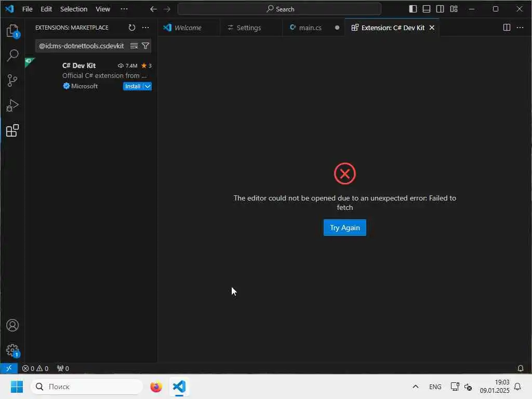
Task: Click the unsaved dot on the main.cs tab
Action: pos(337,28)
